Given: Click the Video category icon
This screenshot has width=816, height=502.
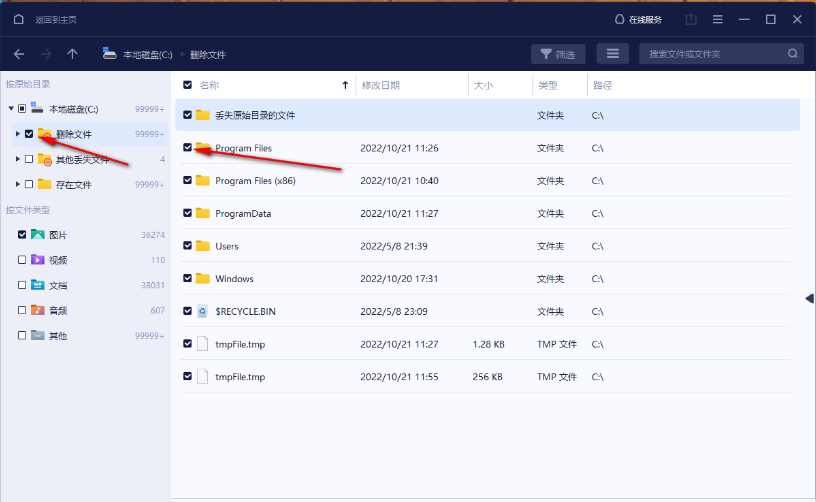Looking at the screenshot, I should pos(37,260).
